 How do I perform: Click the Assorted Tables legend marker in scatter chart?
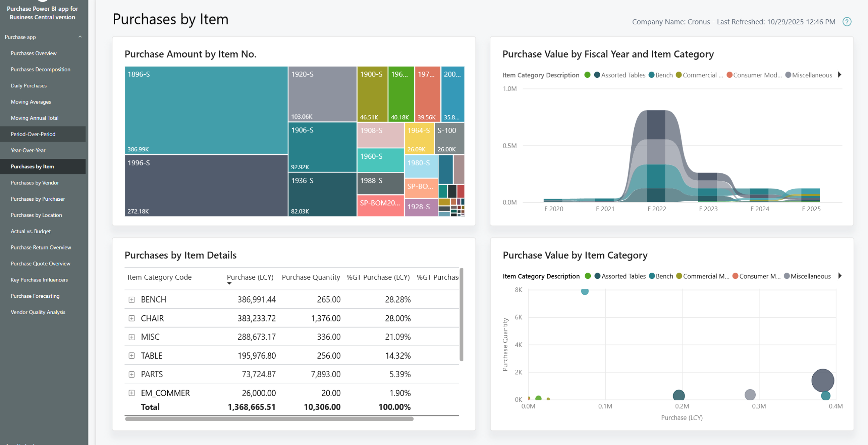pyautogui.click(x=597, y=276)
